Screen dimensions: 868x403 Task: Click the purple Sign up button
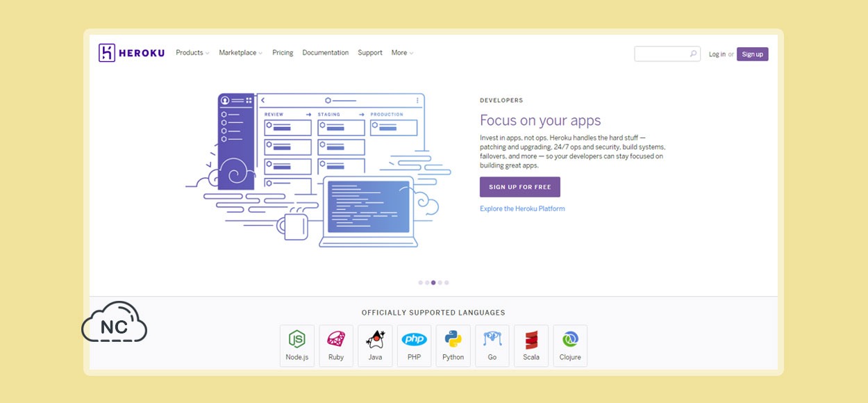pos(753,54)
